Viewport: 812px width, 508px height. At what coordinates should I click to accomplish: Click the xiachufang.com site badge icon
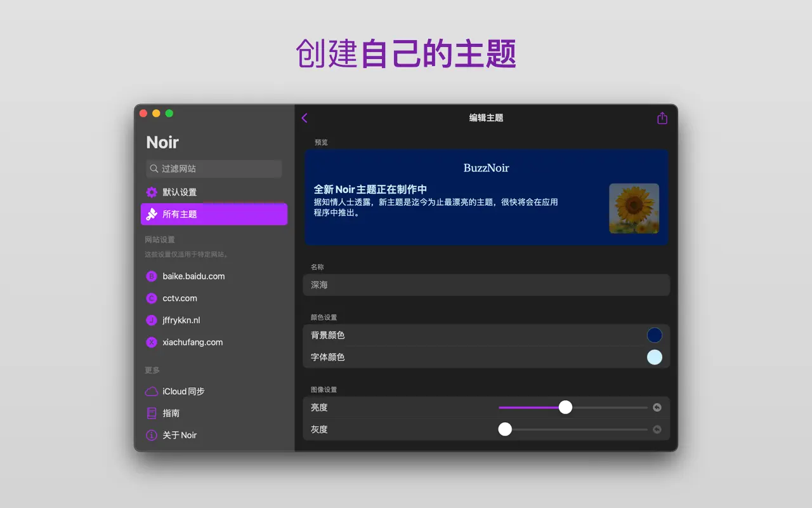[152, 342]
